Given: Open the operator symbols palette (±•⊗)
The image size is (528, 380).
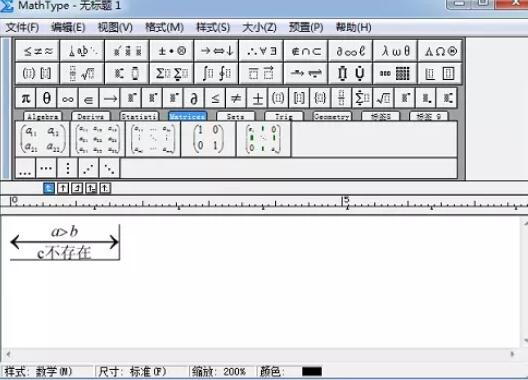Looking at the screenshot, I should pos(172,51).
